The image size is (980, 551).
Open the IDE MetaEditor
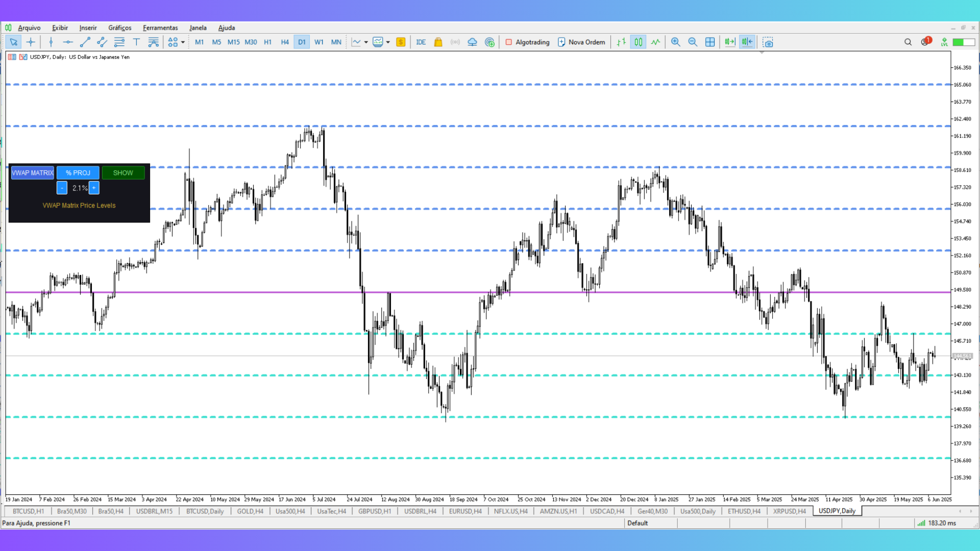(421, 42)
